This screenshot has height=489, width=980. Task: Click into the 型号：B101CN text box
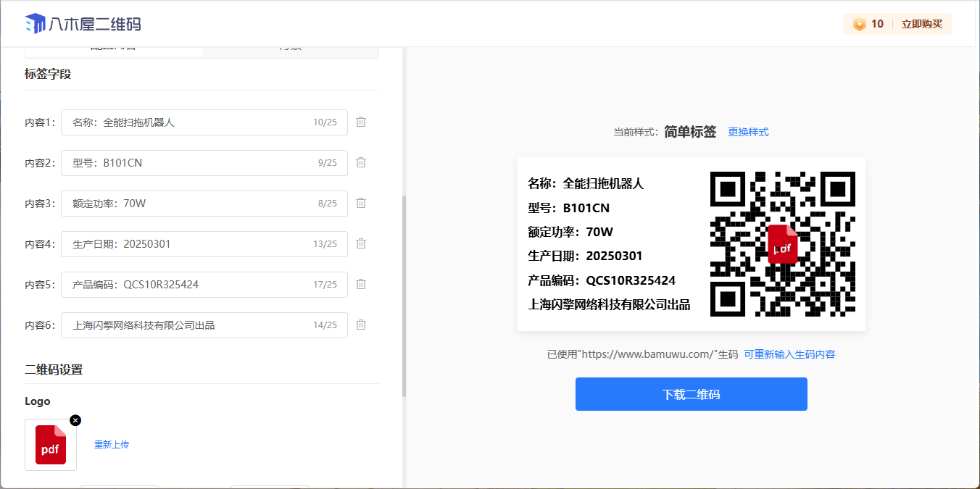188,163
